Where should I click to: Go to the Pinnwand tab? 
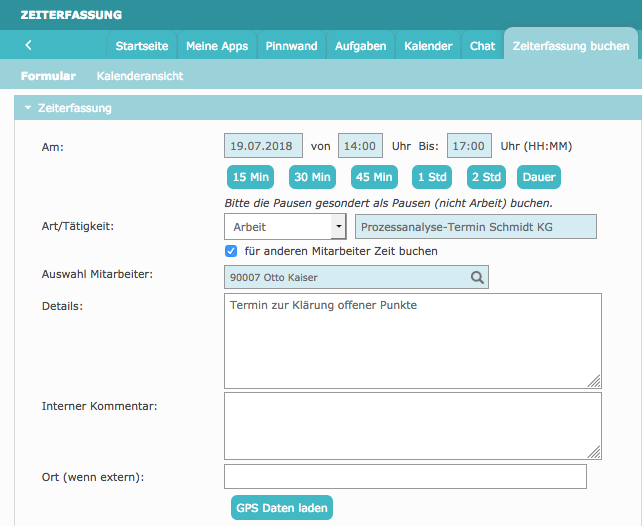(291, 46)
